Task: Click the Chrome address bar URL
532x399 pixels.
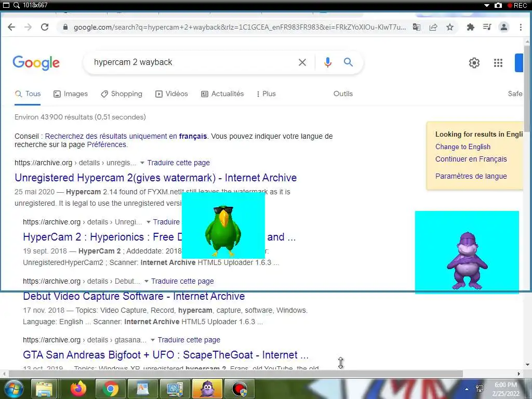Action: [x=240, y=27]
